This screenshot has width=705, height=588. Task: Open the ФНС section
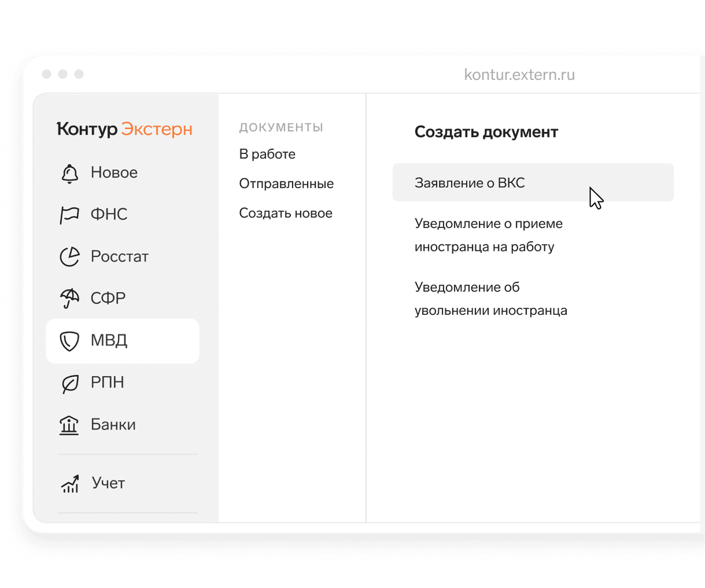pyautogui.click(x=109, y=215)
